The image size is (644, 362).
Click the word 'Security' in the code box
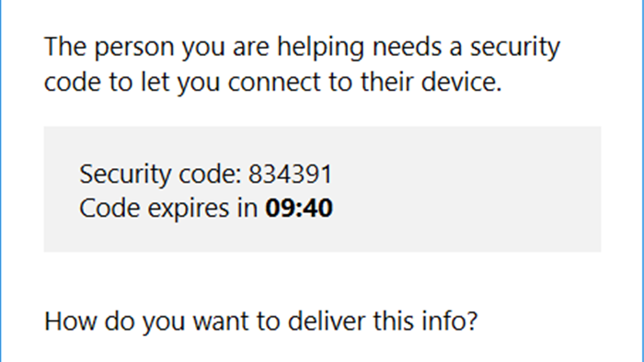coord(125,175)
